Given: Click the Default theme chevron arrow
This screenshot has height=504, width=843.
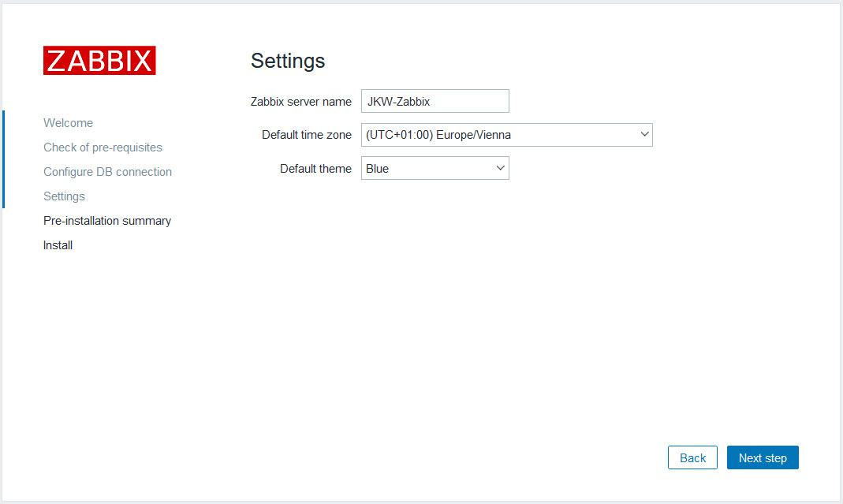Looking at the screenshot, I should (500, 168).
